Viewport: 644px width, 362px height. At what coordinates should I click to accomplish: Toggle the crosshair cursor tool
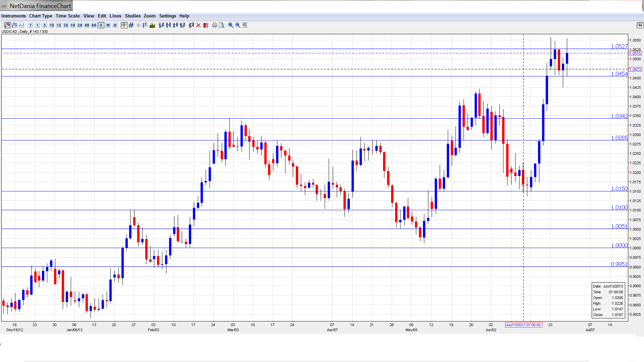pyautogui.click(x=124, y=25)
